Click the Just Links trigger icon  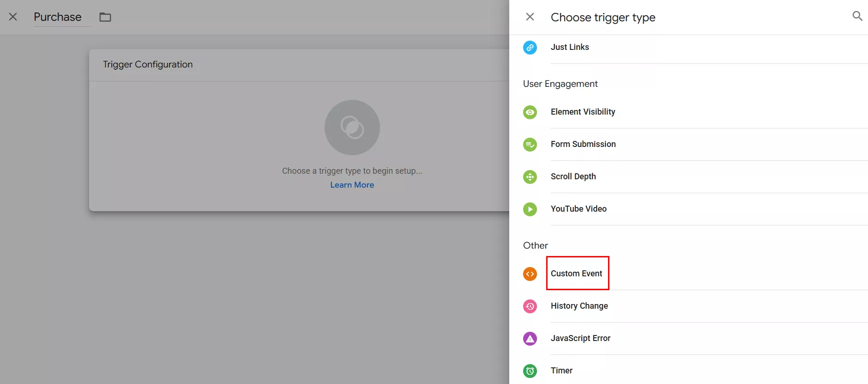click(530, 48)
